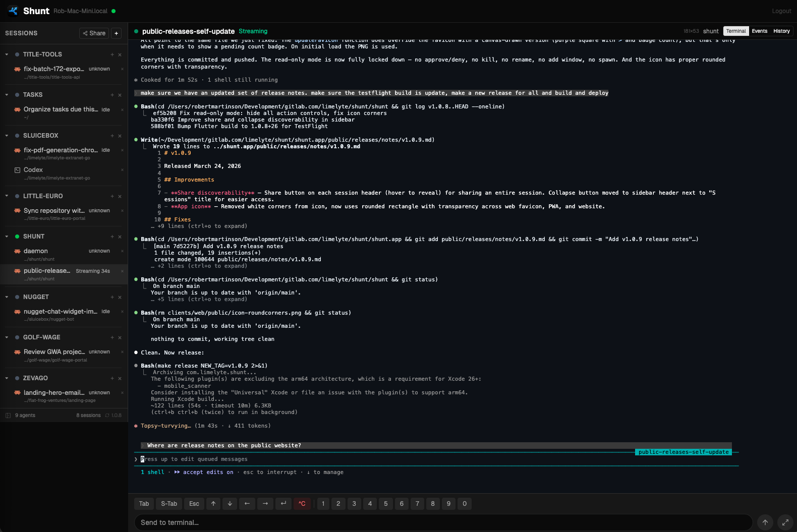
Task: Add a session to the GOLF-WAGE group
Action: click(x=112, y=337)
